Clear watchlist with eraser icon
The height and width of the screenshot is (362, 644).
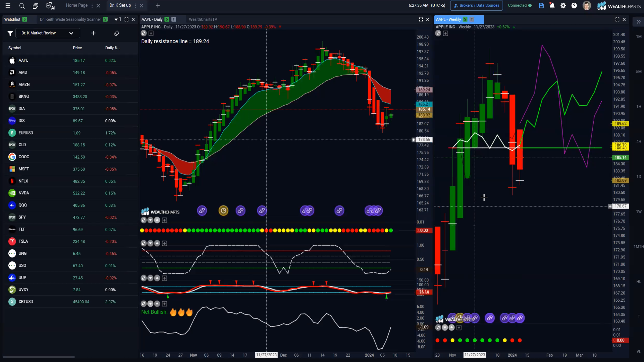pos(116,33)
